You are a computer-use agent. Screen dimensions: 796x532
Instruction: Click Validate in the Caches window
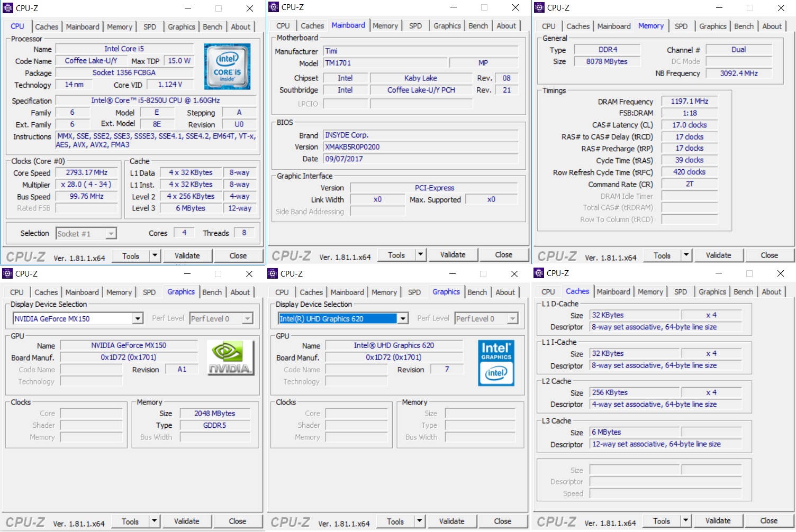pos(718,521)
